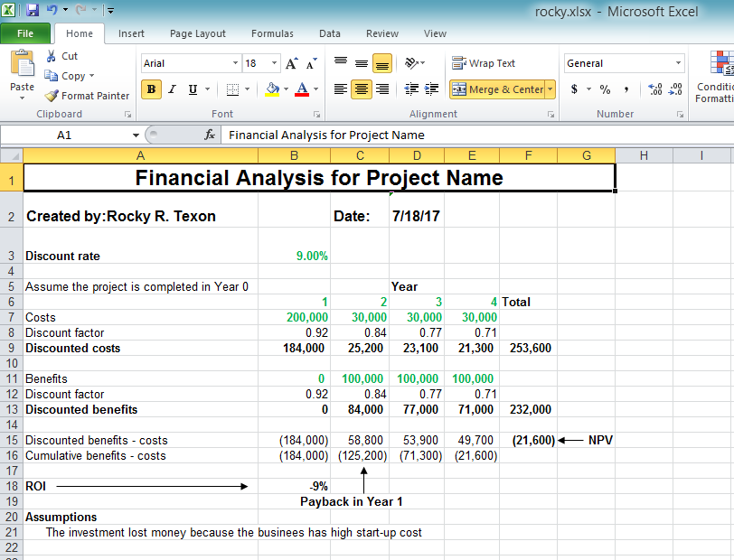
Task: Open the Arial font name dropdown
Action: tap(235, 63)
